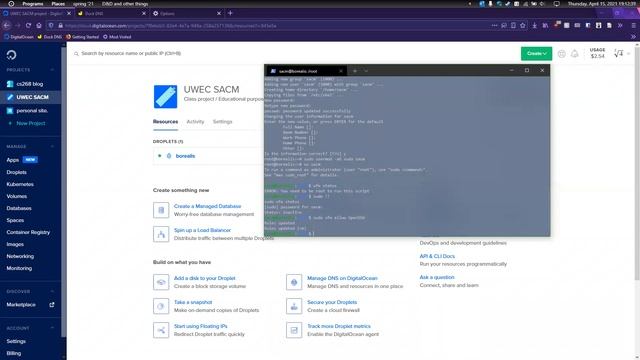This screenshot has height=360, width=640.
Task: Open the Firefox library icon
Action: pos(545,25)
